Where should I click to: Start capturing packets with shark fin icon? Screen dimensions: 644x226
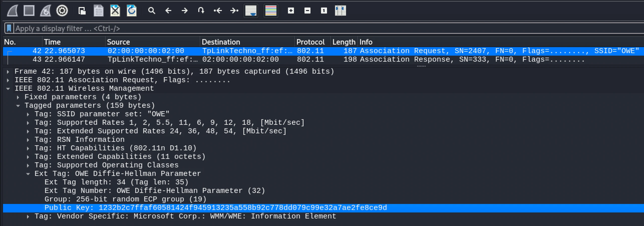[x=12, y=11]
